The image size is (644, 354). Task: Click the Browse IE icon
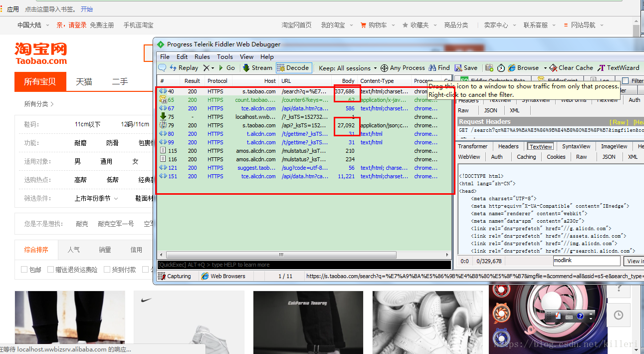[512, 68]
